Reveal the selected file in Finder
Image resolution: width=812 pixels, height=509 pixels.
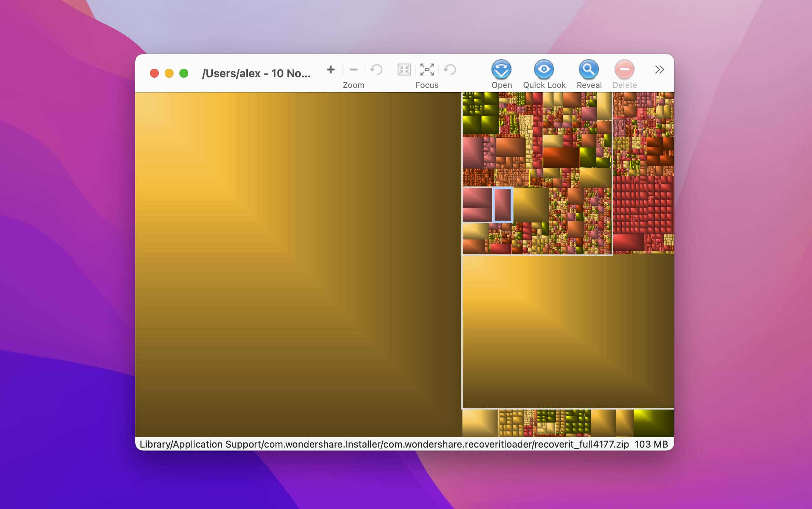click(589, 69)
